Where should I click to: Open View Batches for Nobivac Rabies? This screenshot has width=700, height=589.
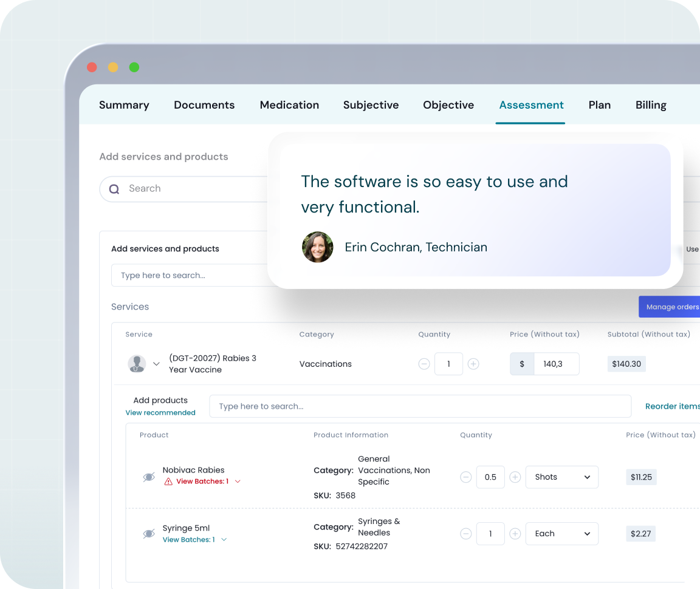(202, 482)
